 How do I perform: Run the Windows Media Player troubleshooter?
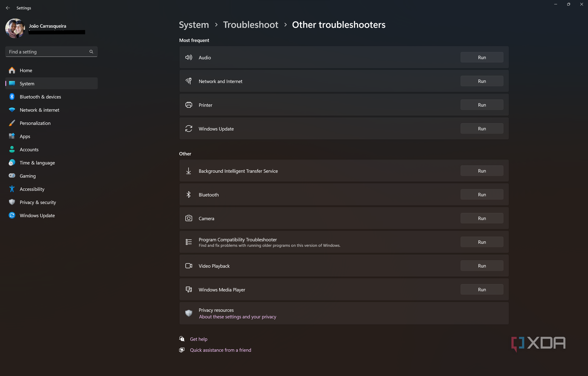coord(482,289)
